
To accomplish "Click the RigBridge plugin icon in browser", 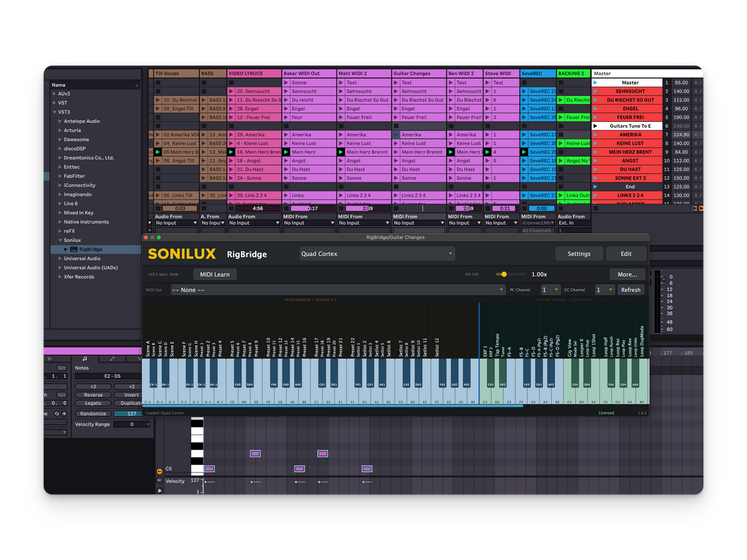I will pos(74,250).
